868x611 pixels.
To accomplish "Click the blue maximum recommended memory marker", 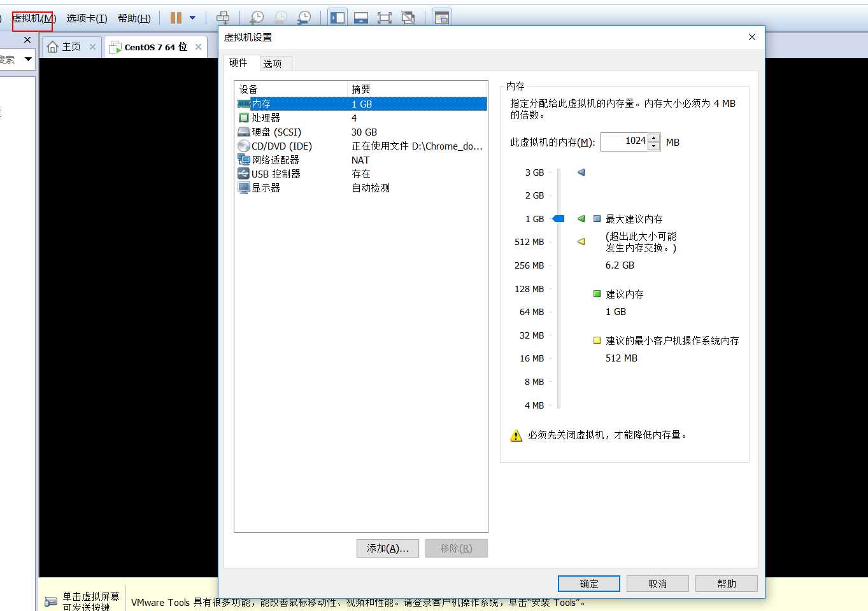I will pyautogui.click(x=581, y=172).
